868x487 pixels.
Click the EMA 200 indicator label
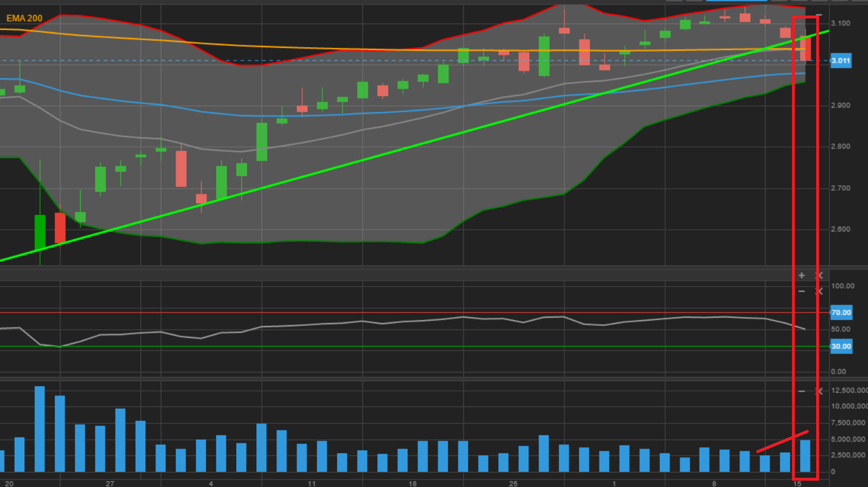[x=24, y=18]
